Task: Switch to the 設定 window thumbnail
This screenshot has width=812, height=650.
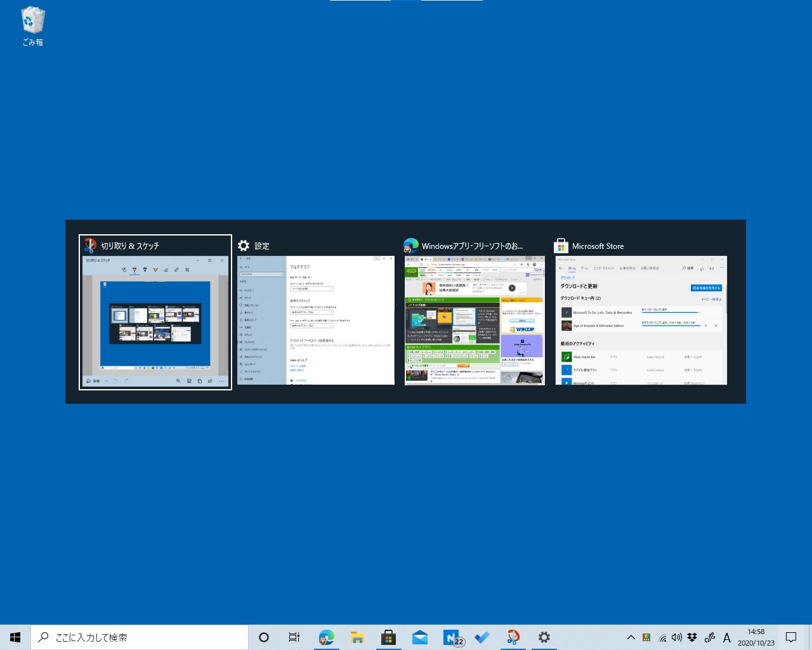Action: [x=316, y=312]
